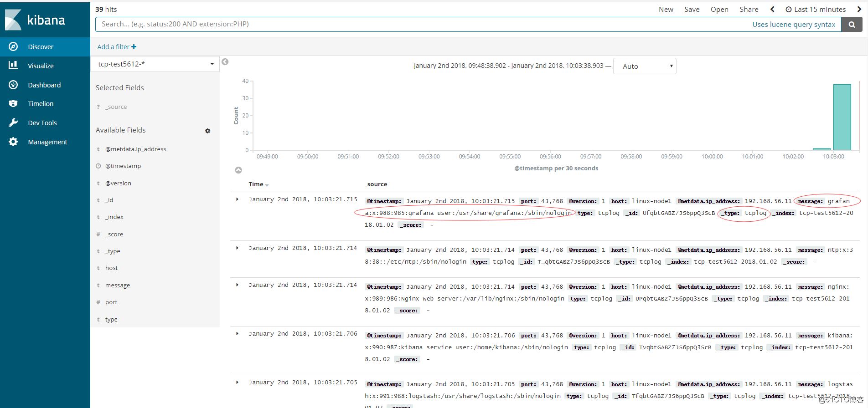Open the Auto interval dropdown

point(645,66)
